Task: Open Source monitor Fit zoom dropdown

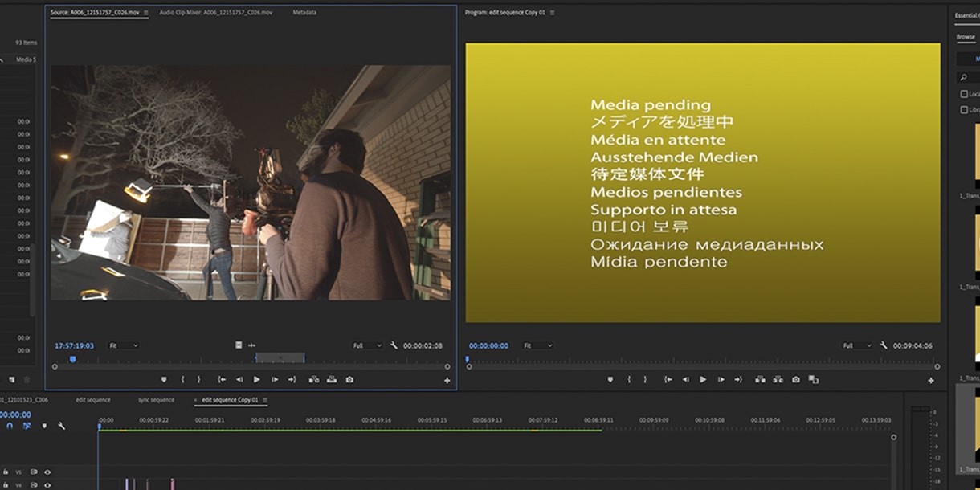Action: [x=124, y=345]
